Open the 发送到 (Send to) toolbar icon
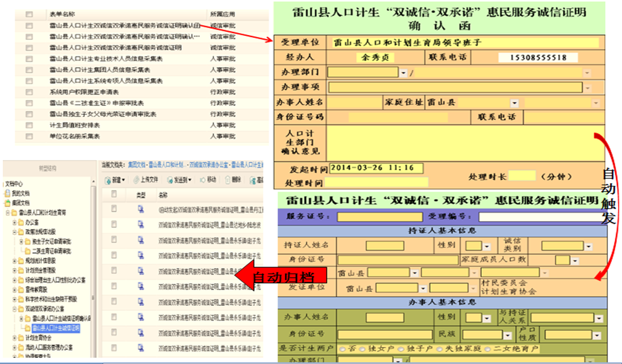The width and height of the screenshot is (622, 364). (x=169, y=180)
